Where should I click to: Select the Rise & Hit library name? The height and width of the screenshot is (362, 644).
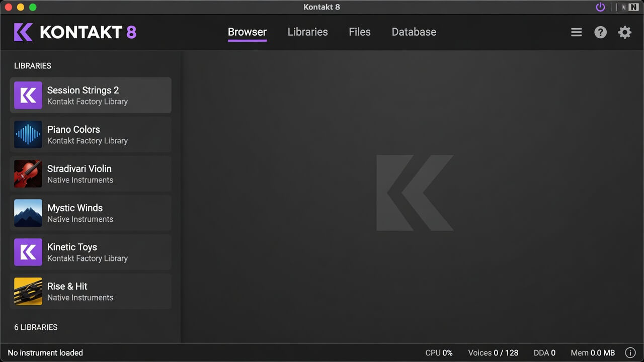pos(67,286)
